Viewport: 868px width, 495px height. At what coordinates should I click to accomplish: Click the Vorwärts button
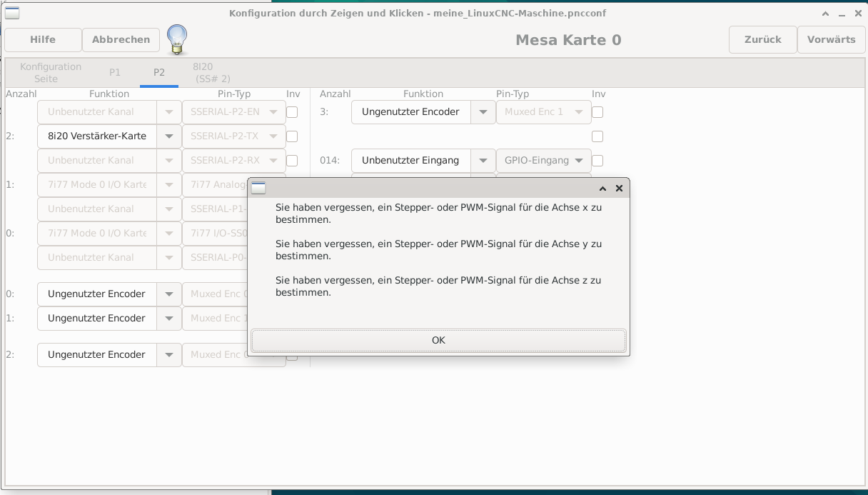coord(831,40)
